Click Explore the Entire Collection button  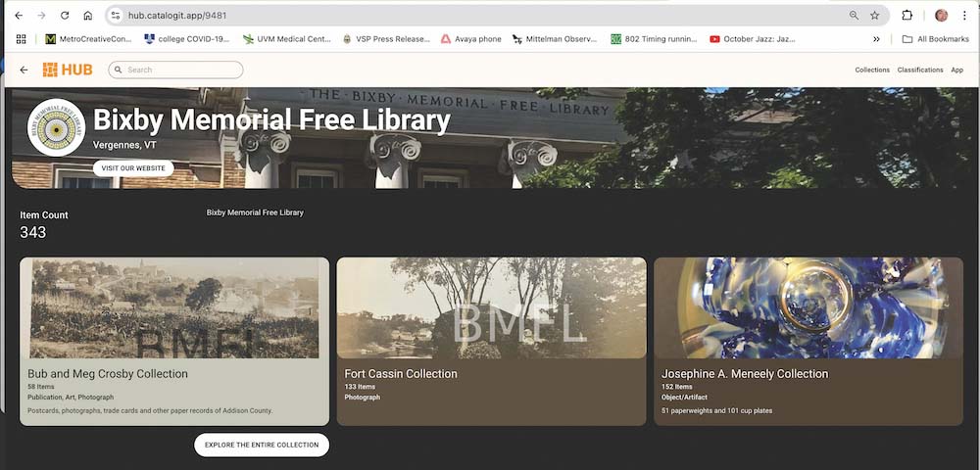click(x=262, y=445)
